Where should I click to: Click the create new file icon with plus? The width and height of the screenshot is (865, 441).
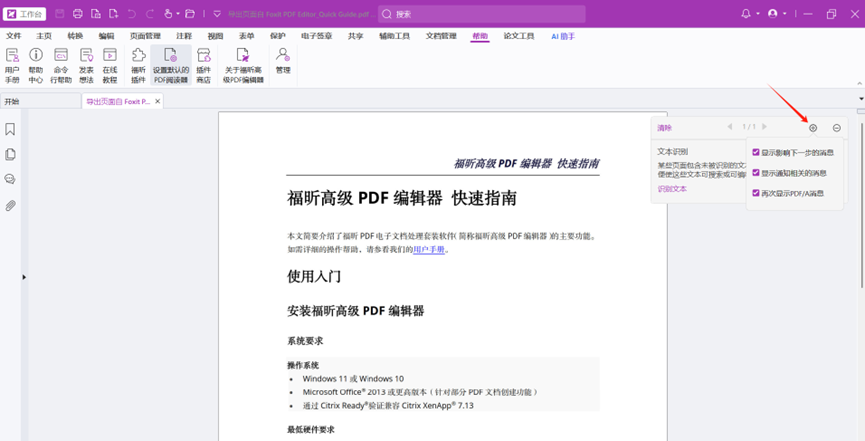[x=114, y=14]
